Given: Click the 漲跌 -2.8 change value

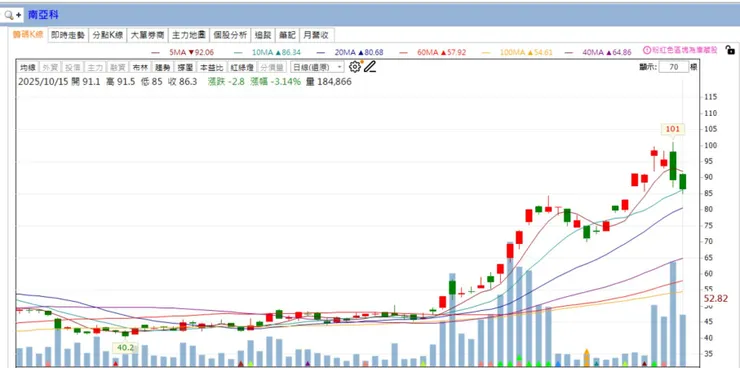Looking at the screenshot, I should [226, 82].
